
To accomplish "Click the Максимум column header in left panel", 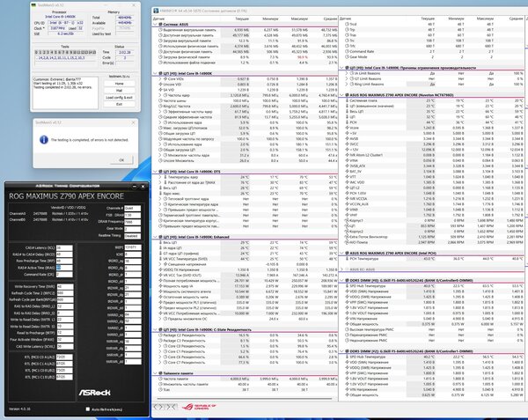I will [x=299, y=18].
